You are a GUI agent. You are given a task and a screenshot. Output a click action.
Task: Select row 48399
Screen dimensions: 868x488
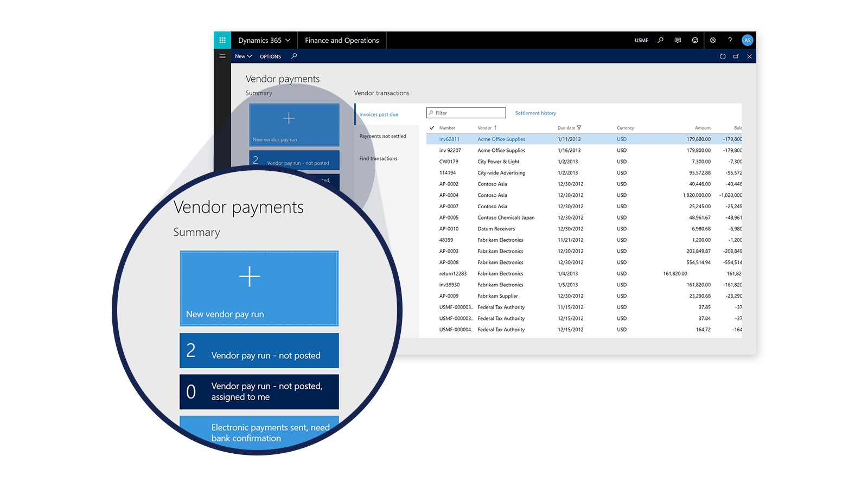click(x=584, y=240)
